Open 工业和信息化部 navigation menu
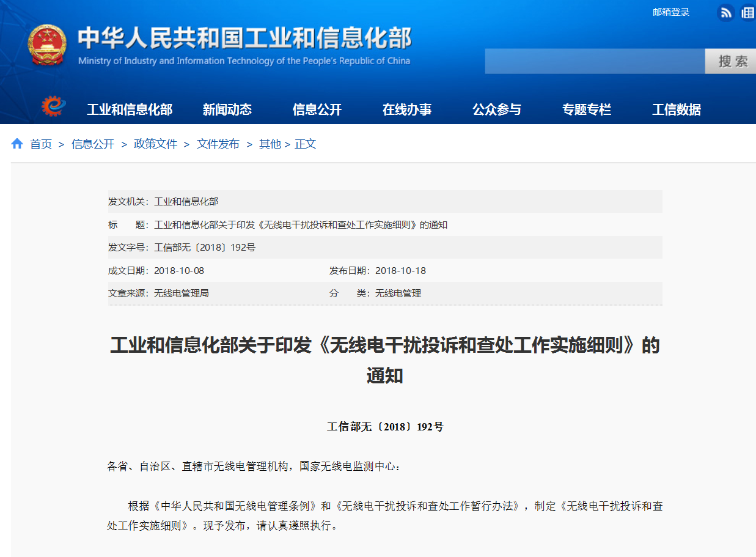Screen dimensions: 756x557 point(130,109)
